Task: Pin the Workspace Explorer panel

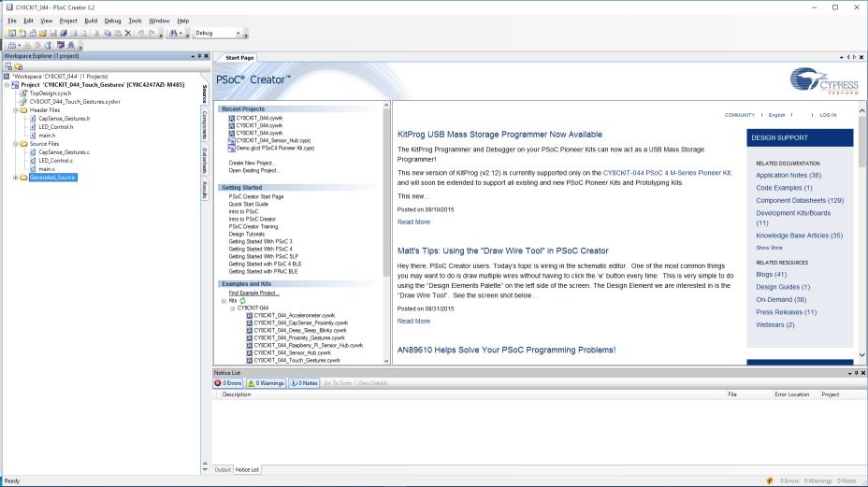Action: point(200,56)
